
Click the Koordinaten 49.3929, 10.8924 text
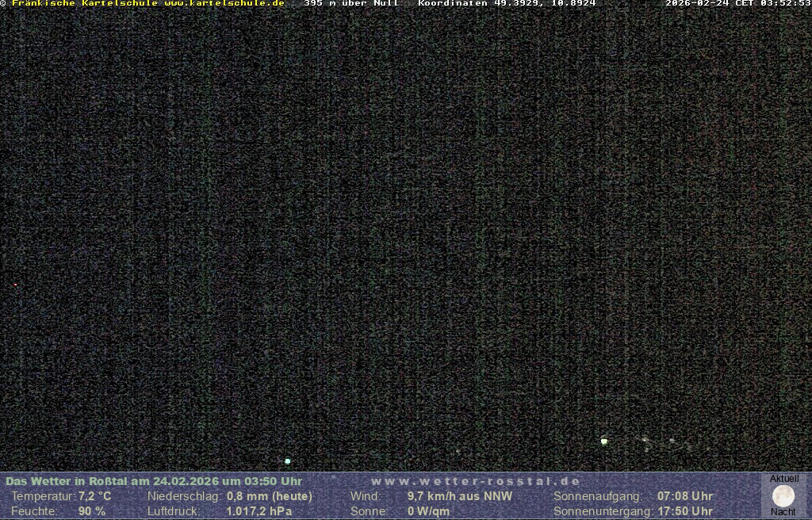pos(506,3)
